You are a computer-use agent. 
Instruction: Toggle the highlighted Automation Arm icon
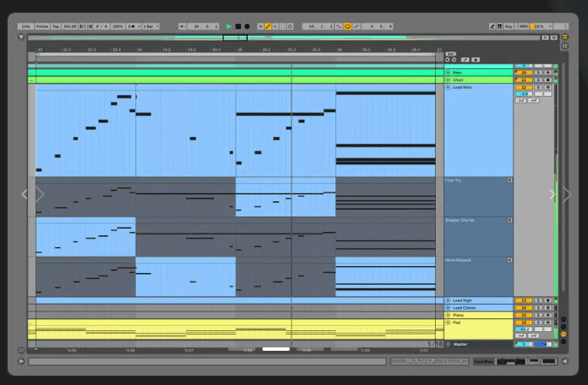click(x=268, y=27)
